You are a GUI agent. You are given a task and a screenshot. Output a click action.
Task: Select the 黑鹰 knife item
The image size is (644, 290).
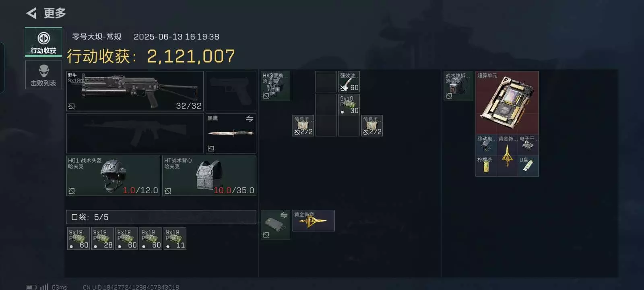[x=231, y=133]
